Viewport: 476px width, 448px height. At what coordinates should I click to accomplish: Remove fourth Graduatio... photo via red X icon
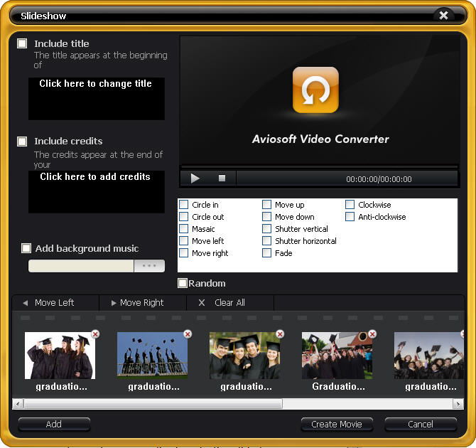click(x=372, y=334)
